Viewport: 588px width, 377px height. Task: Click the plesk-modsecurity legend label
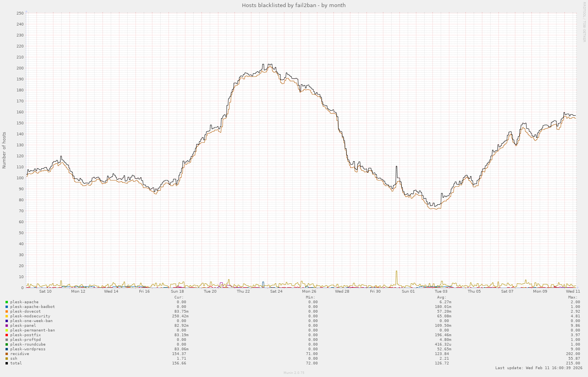coord(30,316)
